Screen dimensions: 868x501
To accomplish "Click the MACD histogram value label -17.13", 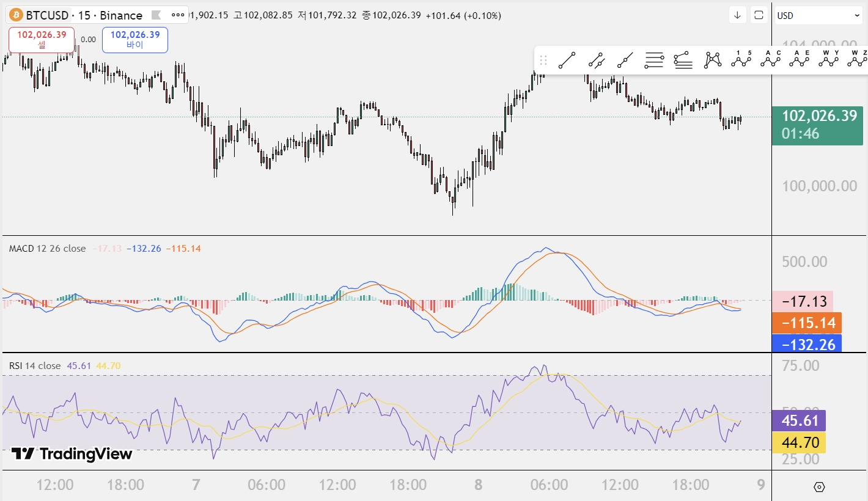I will coord(803,301).
